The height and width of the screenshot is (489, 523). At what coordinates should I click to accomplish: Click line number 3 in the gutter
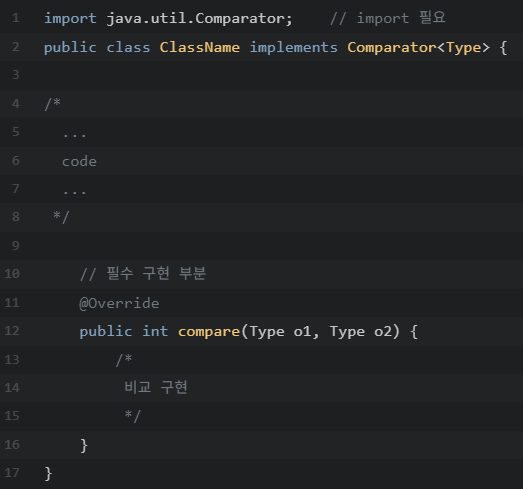[16, 75]
